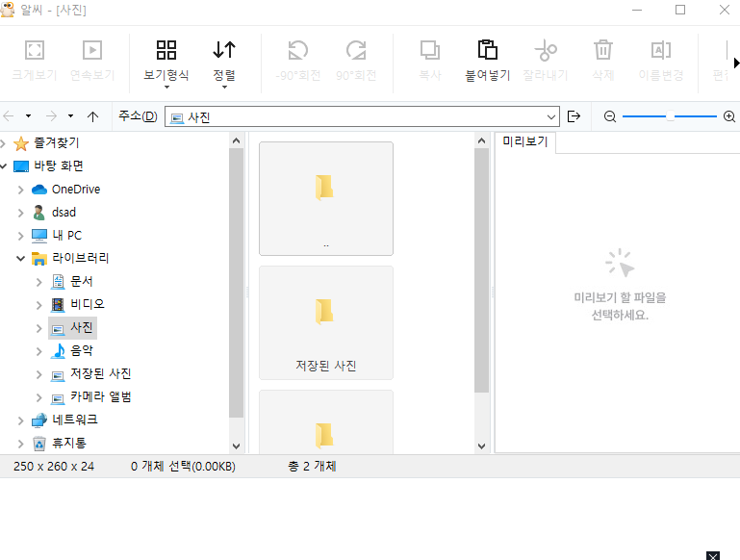740x560 pixels.
Task: Expand the 사진 pictures library
Action: 39,328
